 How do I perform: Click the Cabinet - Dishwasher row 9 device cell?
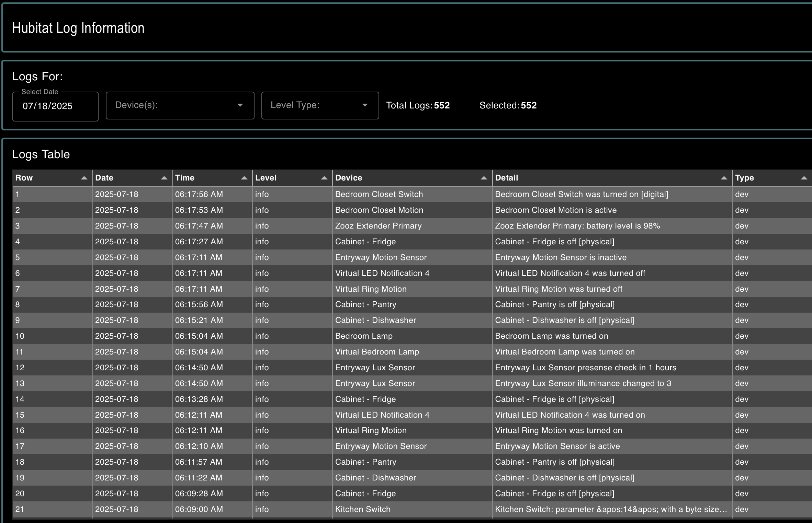point(375,320)
